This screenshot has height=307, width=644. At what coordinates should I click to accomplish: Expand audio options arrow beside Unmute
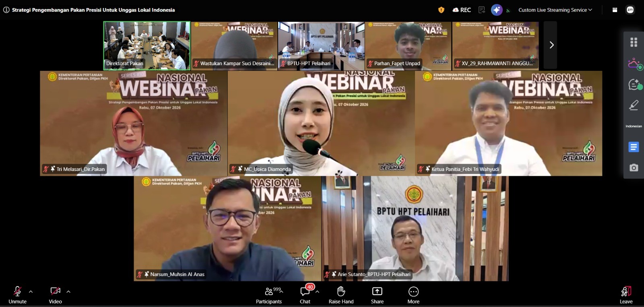31,292
